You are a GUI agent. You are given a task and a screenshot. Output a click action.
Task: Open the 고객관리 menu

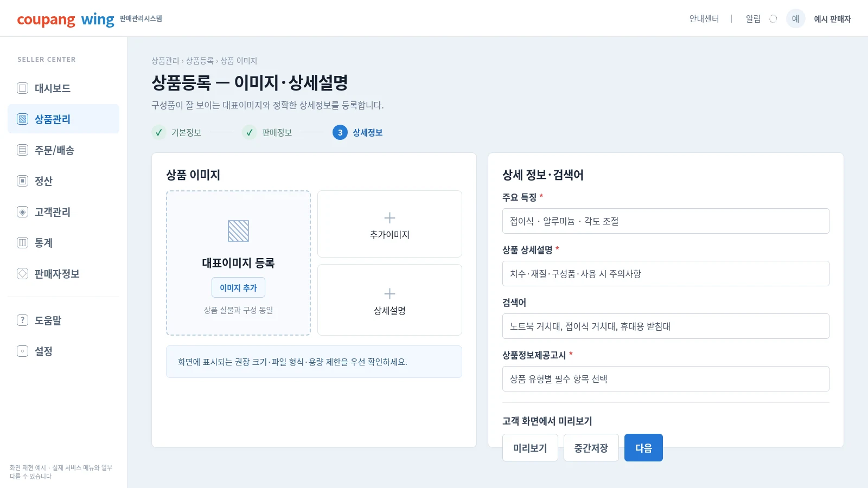tap(63, 211)
